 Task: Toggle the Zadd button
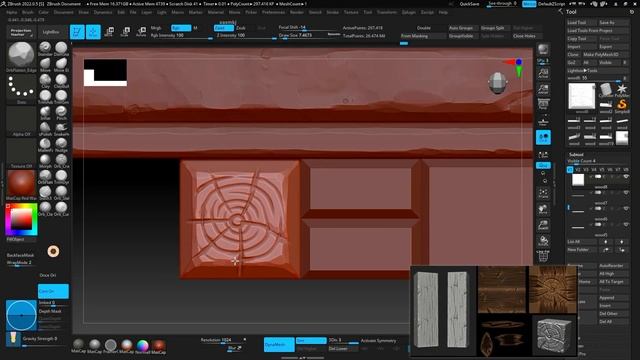coord(224,28)
